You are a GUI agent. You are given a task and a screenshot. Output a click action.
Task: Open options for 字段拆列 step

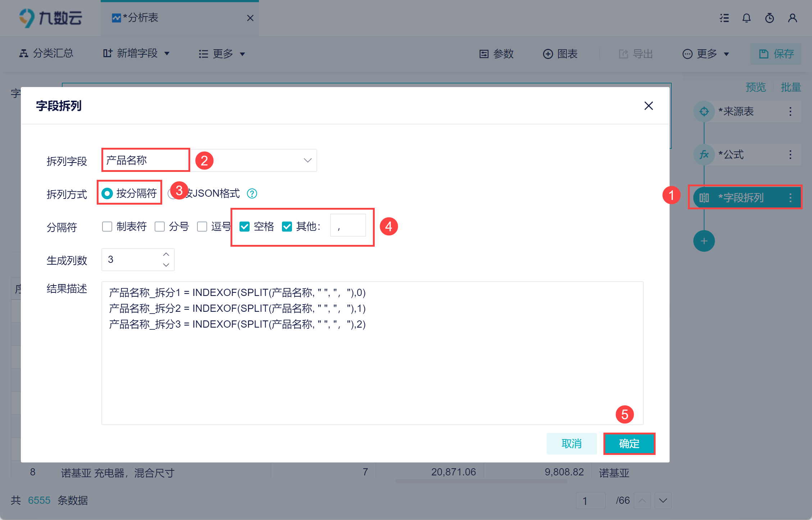[x=790, y=197]
